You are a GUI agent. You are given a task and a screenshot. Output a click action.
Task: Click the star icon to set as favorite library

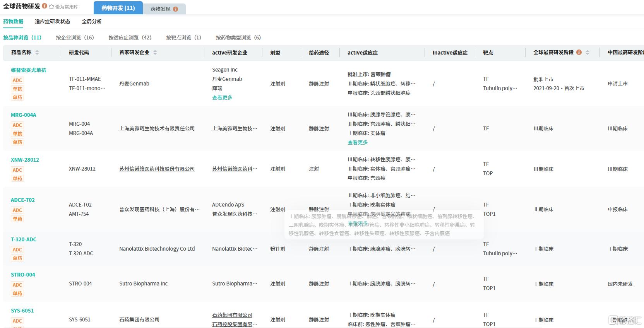[x=51, y=7]
